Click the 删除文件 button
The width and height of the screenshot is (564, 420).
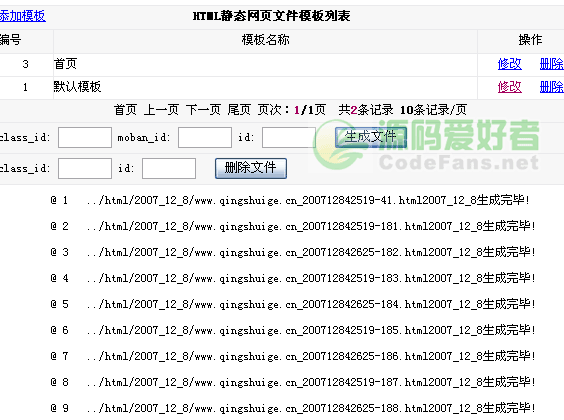tap(251, 168)
